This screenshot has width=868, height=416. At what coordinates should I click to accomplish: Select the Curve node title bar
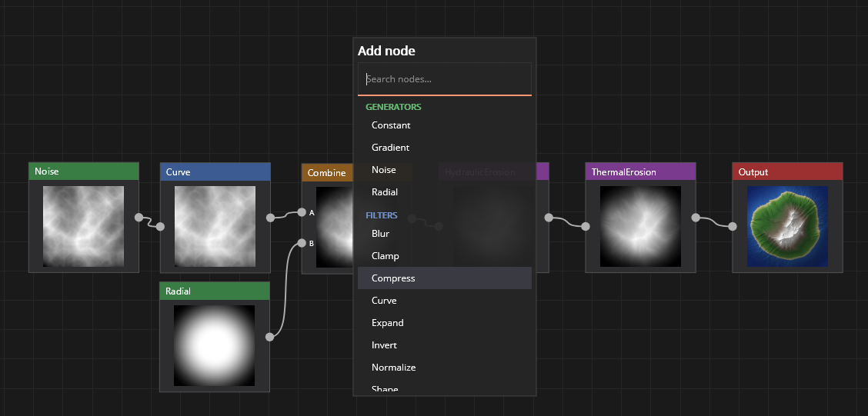[215, 172]
